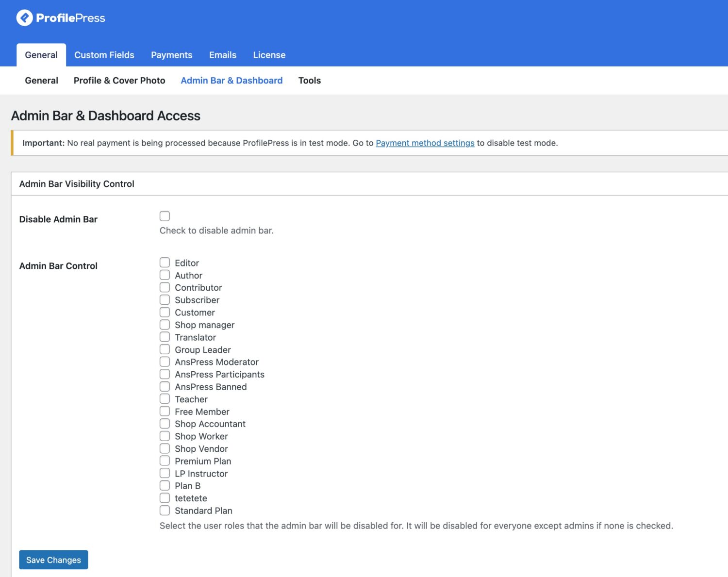The width and height of the screenshot is (728, 577).
Task: Select the Contributor checkbox
Action: click(165, 287)
